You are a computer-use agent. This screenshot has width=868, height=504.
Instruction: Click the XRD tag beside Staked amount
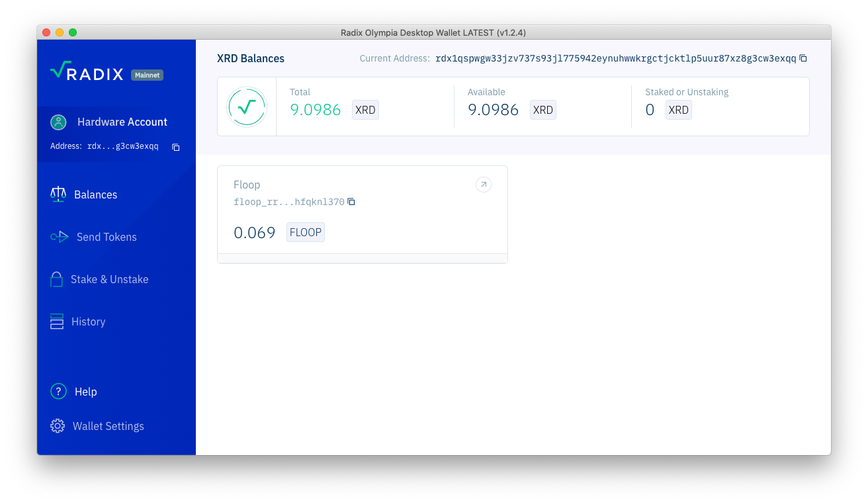[x=679, y=110]
